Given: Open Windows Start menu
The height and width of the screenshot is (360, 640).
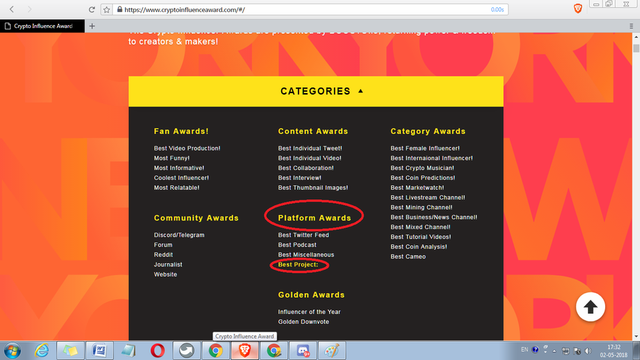Looking at the screenshot, I should (12, 351).
